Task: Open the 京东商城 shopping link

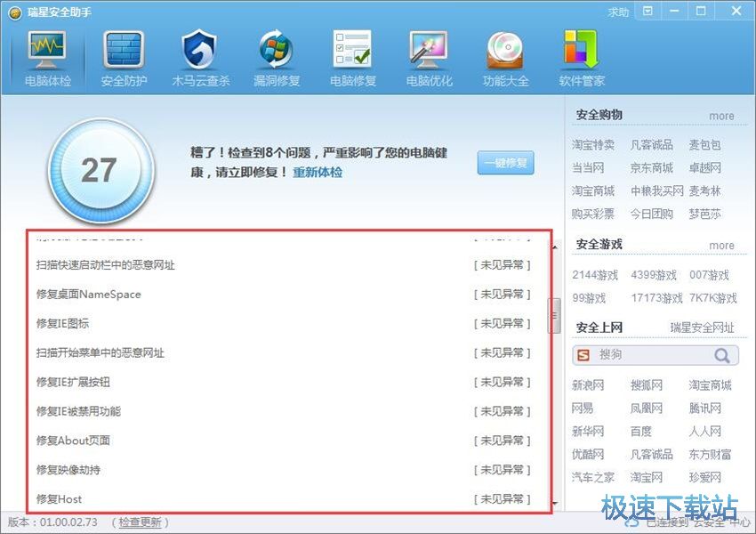Action: coord(651,168)
